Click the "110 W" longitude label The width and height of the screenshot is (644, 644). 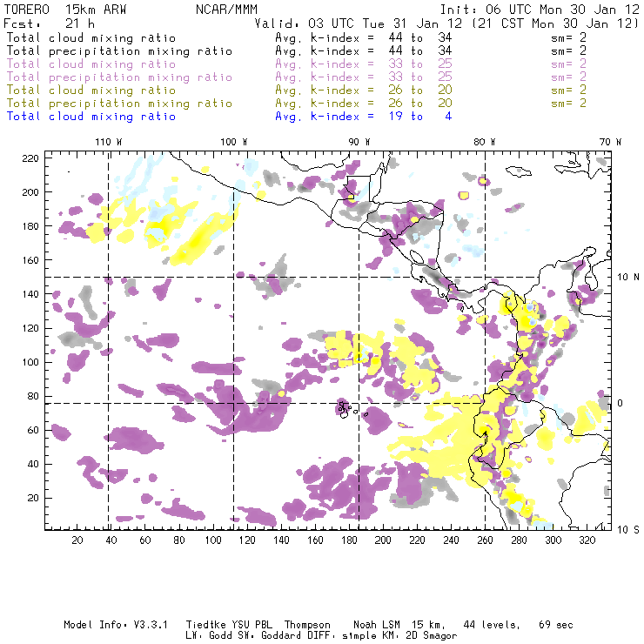109,142
